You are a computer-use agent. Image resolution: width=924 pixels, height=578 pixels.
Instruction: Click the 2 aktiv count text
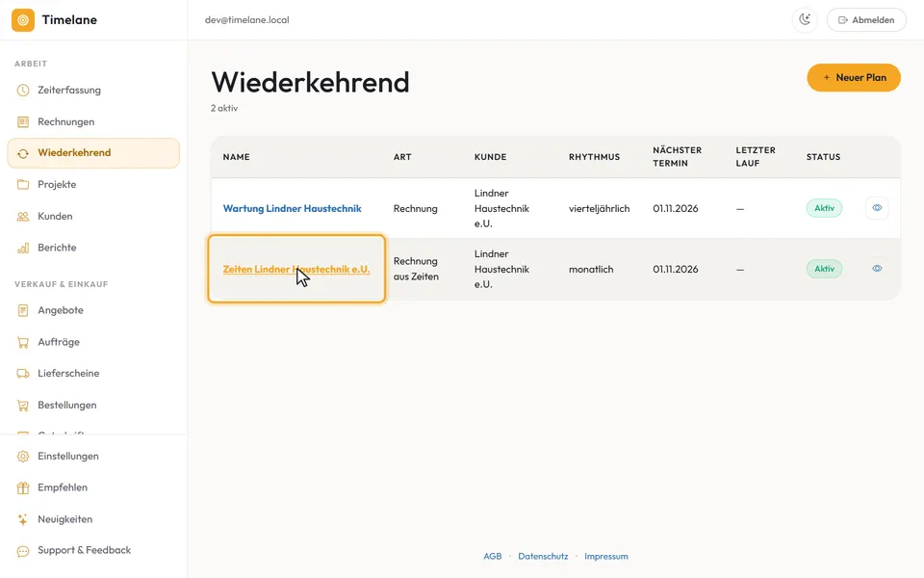[x=224, y=109]
